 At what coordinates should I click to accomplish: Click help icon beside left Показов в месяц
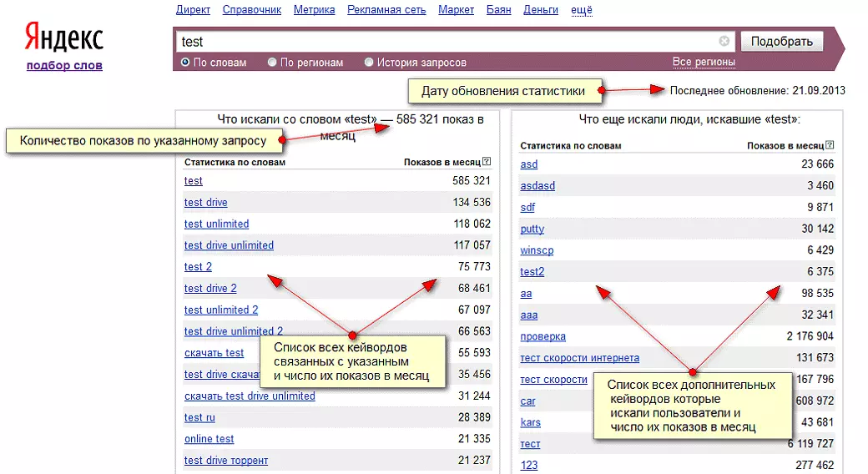[487, 163]
